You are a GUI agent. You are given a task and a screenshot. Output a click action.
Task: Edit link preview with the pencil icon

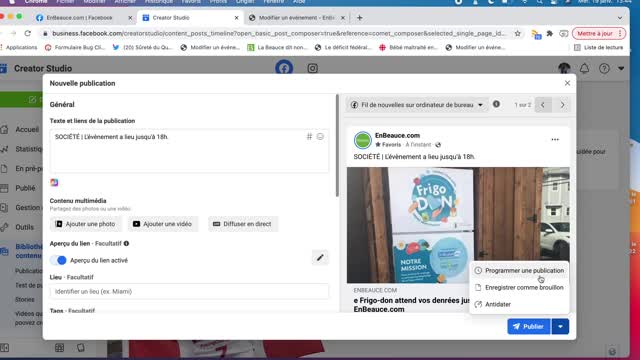coord(320,258)
